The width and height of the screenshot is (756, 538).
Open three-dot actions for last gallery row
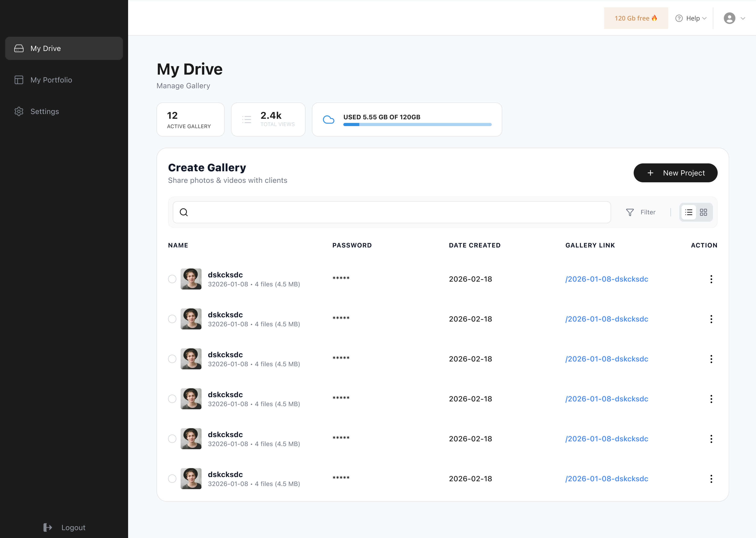711,479
